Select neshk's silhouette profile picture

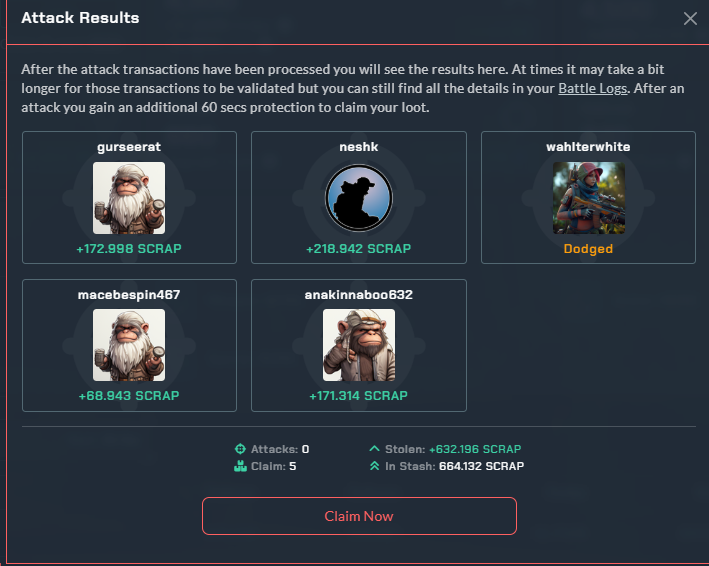coord(359,198)
